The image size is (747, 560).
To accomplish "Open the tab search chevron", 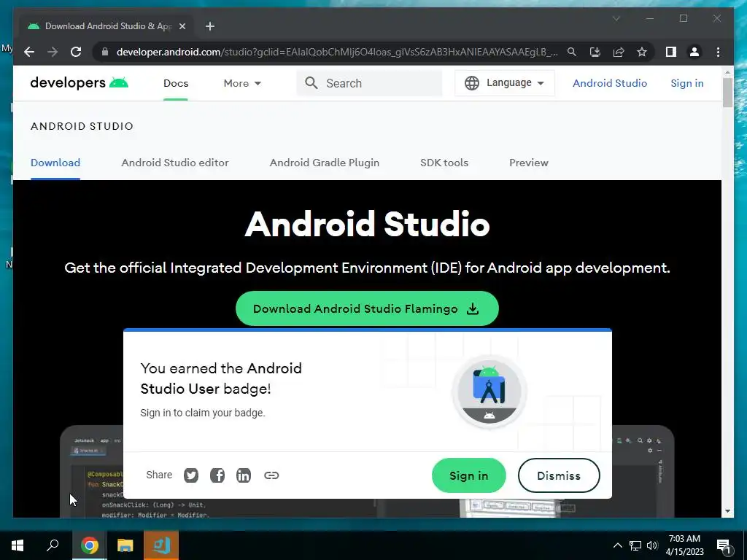I will (616, 18).
